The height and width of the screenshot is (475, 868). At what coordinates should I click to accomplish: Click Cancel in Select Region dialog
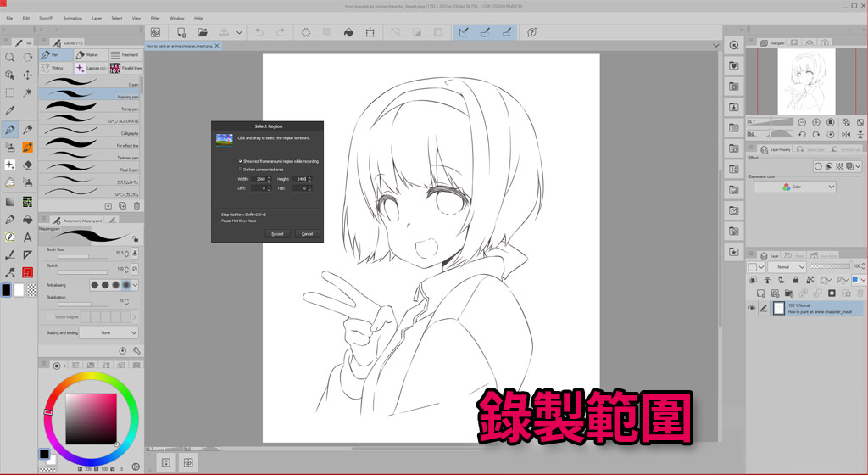pos(307,233)
